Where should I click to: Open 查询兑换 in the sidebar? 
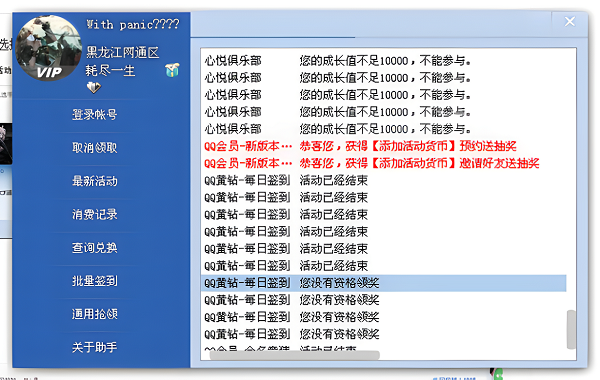pyautogui.click(x=95, y=248)
